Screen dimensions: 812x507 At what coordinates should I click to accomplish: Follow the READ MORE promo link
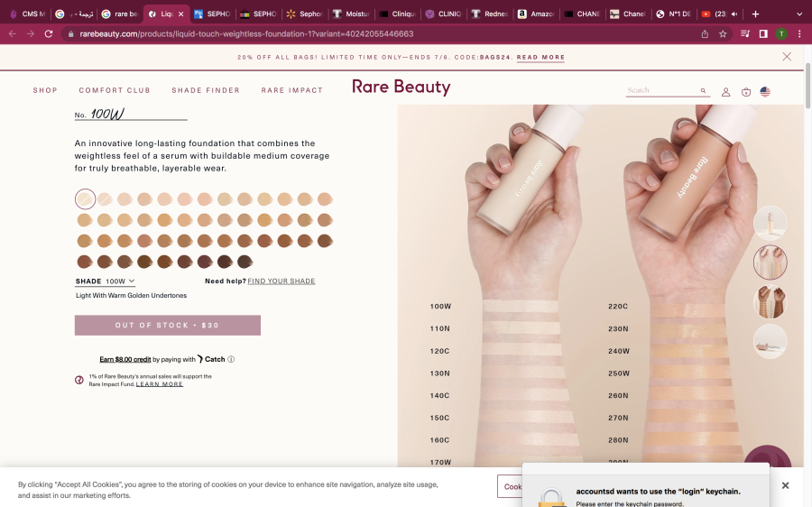click(x=540, y=58)
